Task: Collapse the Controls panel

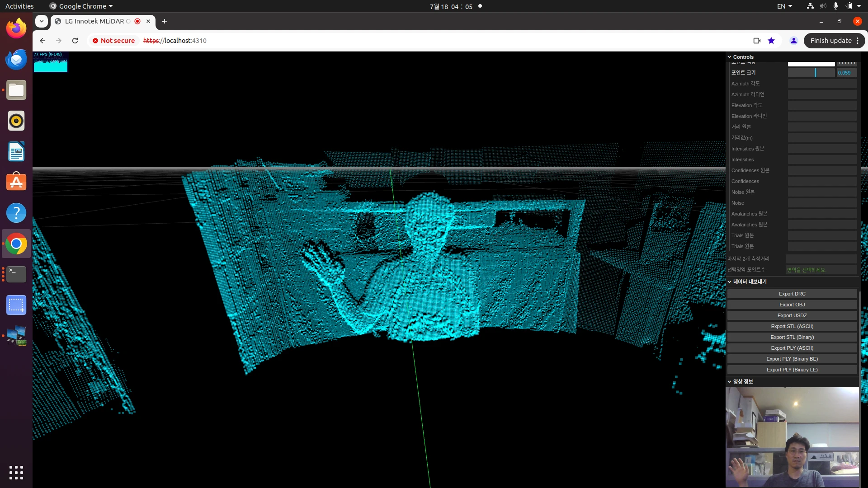Action: [x=792, y=57]
